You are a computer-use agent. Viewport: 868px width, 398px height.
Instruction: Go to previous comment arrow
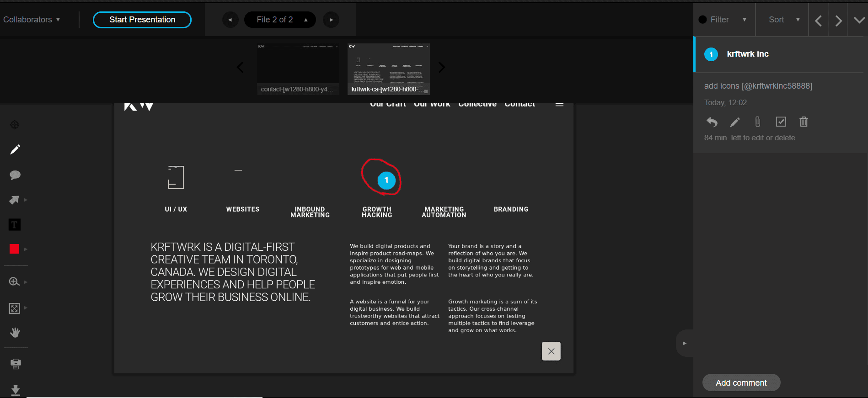point(819,20)
